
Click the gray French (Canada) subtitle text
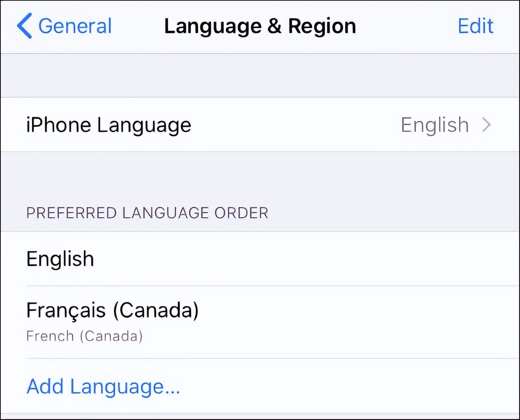pyautogui.click(x=84, y=336)
